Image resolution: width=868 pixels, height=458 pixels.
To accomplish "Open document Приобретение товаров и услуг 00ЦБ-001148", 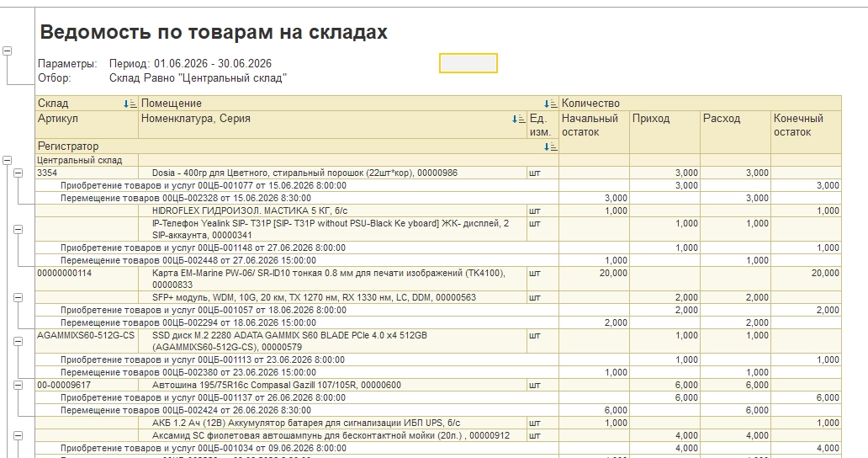I will [x=203, y=248].
